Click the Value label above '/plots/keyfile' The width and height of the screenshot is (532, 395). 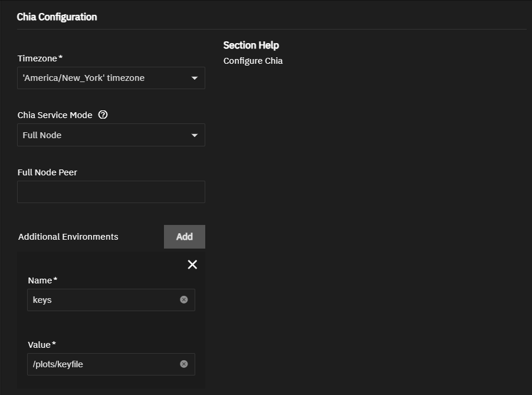[x=40, y=344]
